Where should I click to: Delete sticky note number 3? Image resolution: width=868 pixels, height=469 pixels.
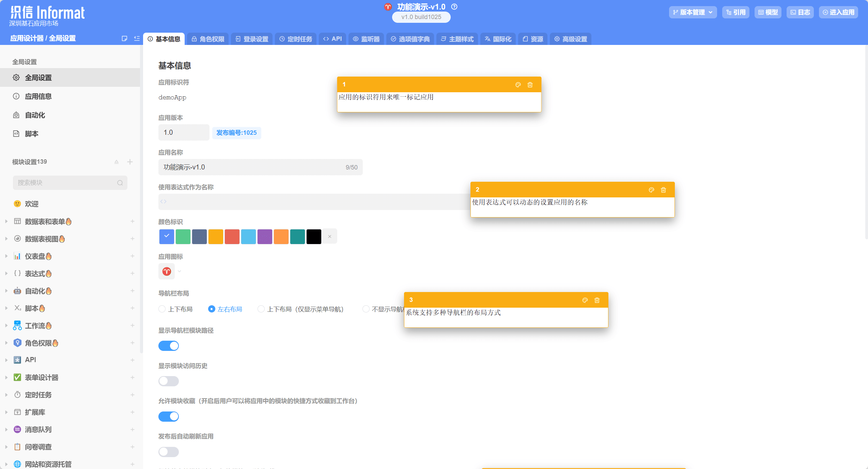click(x=596, y=300)
